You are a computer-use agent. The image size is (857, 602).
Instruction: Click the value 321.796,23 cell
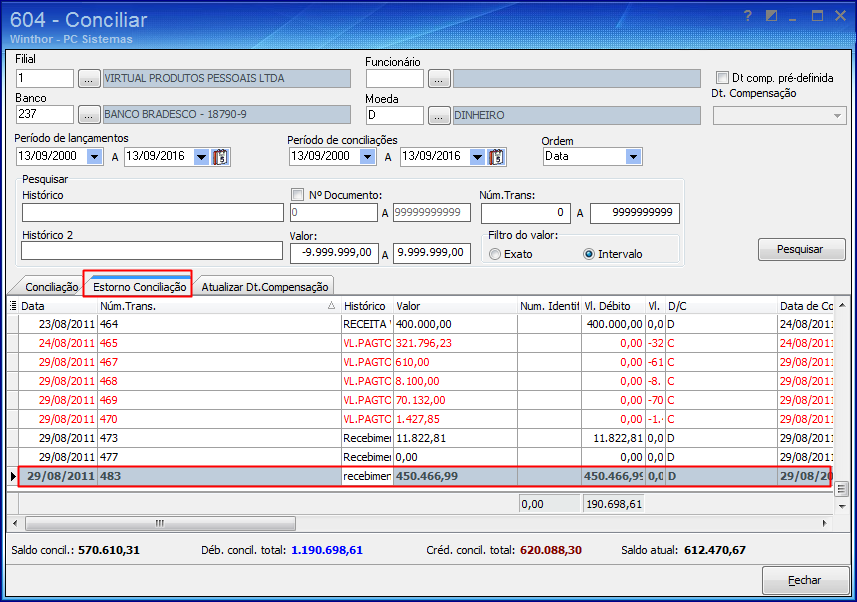455,343
